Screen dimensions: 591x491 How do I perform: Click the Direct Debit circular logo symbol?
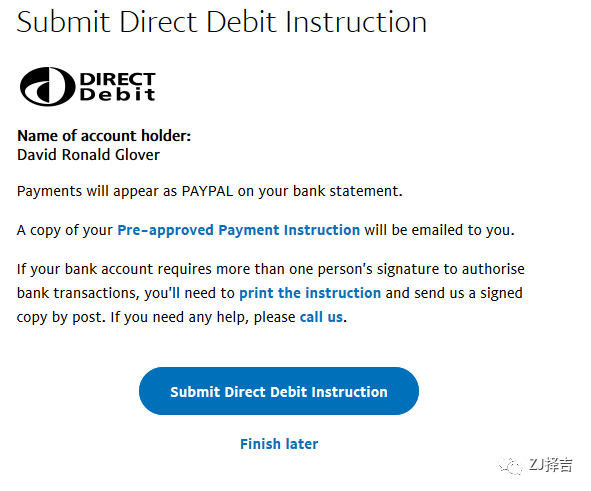tap(47, 86)
